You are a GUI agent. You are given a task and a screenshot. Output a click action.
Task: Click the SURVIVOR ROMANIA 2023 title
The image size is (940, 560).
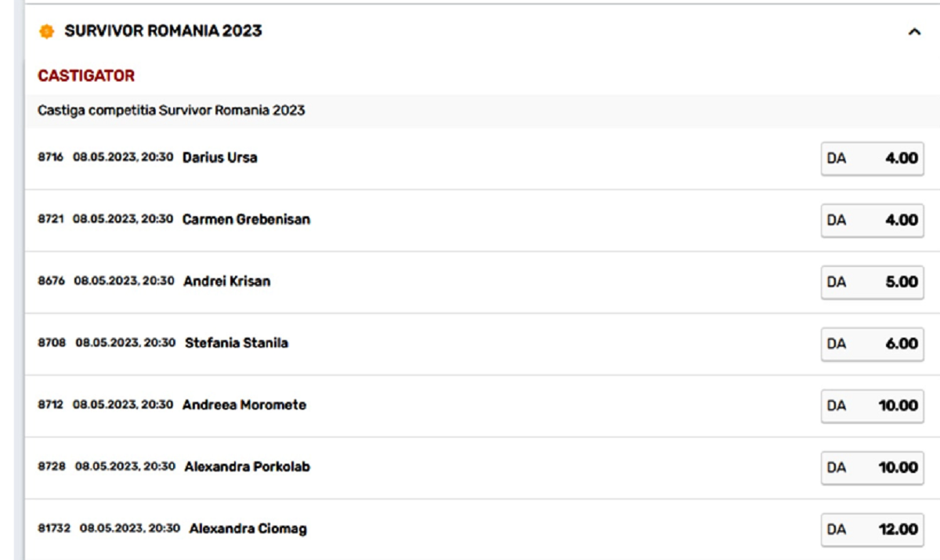pos(163,31)
